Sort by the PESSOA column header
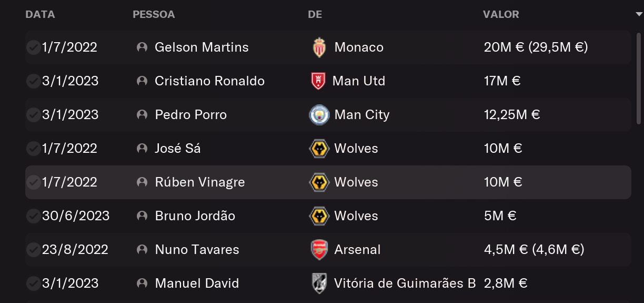The width and height of the screenshot is (644, 303). [154, 15]
